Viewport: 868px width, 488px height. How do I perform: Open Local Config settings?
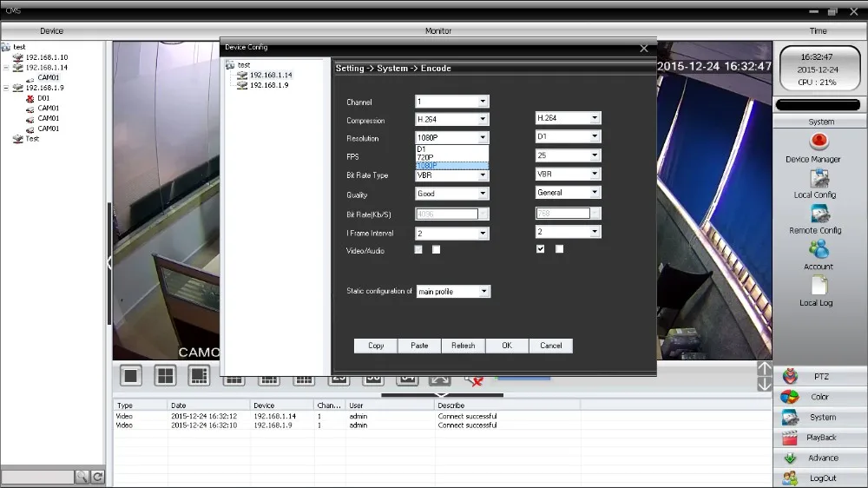(x=819, y=178)
